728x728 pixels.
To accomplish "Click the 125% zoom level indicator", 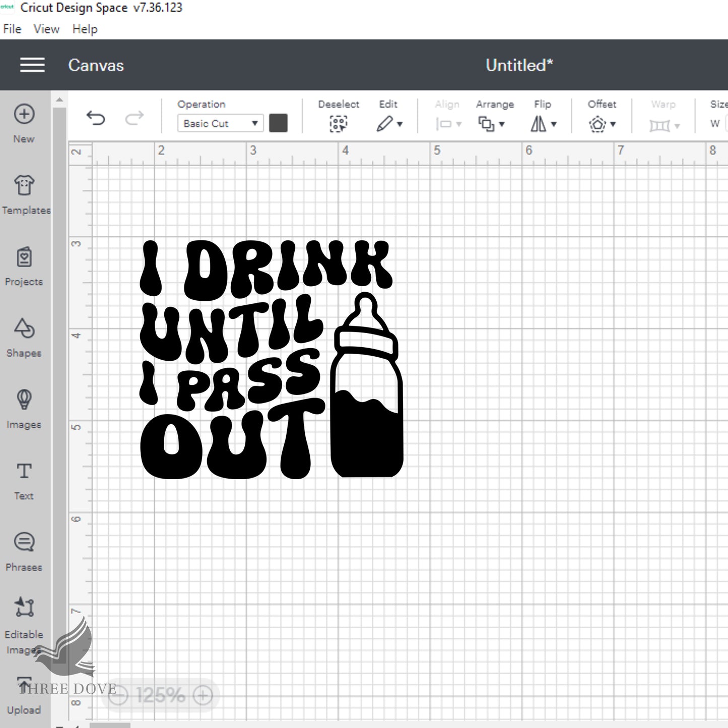I will pyautogui.click(x=161, y=696).
